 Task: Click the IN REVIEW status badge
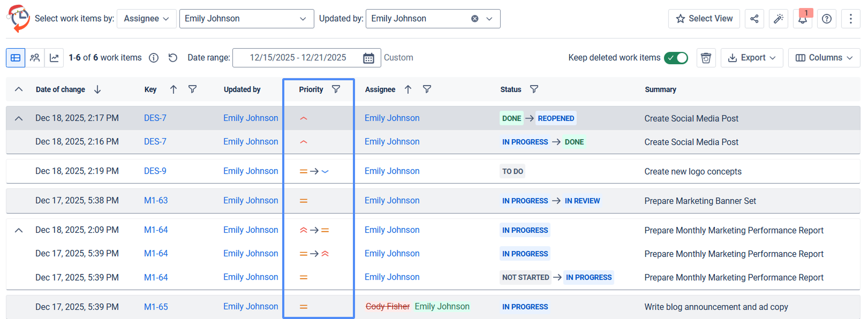[582, 201]
